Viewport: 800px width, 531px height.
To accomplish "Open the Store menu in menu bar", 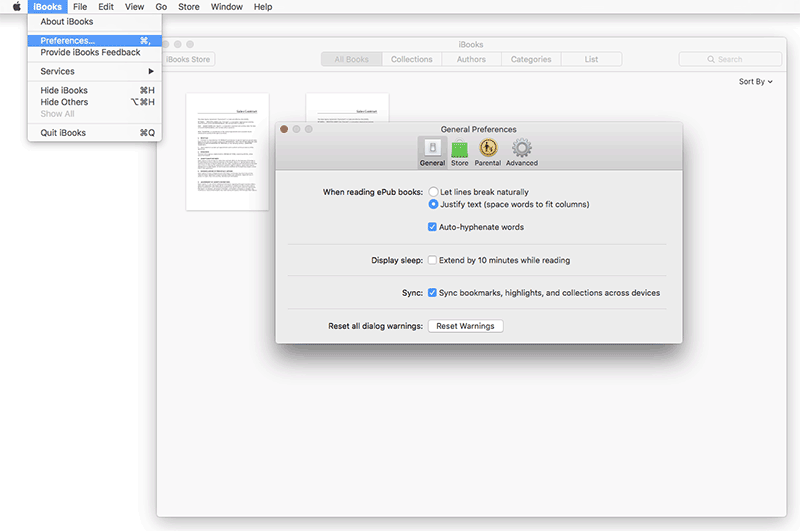I will [188, 7].
